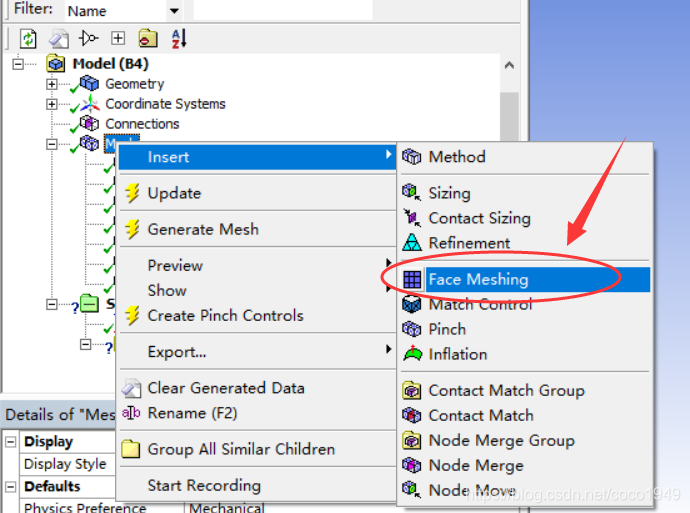Click the folder filter icon in toolbar
This screenshot has height=513, width=690.
pyautogui.click(x=148, y=38)
